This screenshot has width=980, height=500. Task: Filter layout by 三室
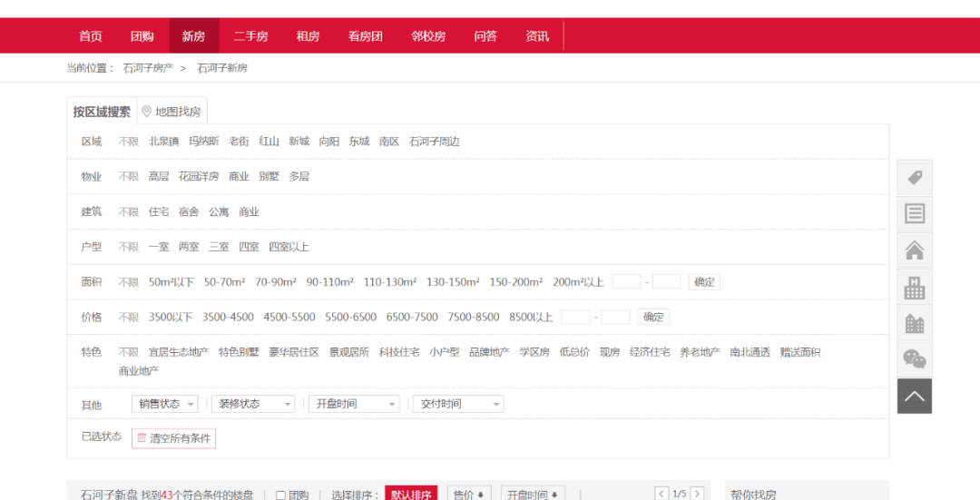(219, 247)
